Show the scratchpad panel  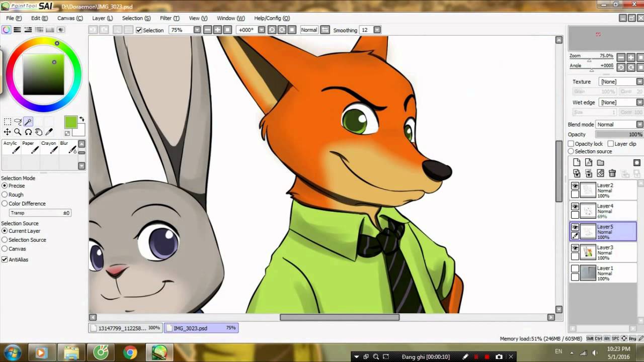[x=61, y=30]
